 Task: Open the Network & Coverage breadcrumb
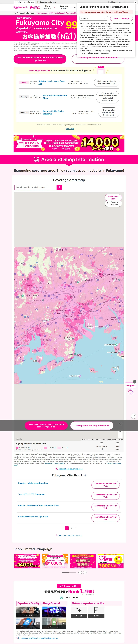pyautogui.click(x=26, y=13)
